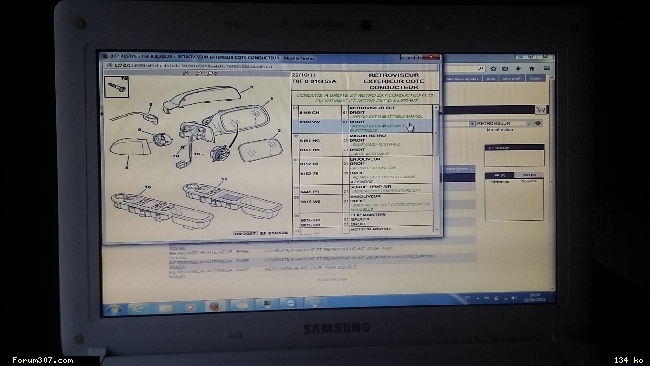The height and width of the screenshot is (366, 650).
Task: Select the Aide tab in the navigation bar
Action: pyautogui.click(x=491, y=78)
